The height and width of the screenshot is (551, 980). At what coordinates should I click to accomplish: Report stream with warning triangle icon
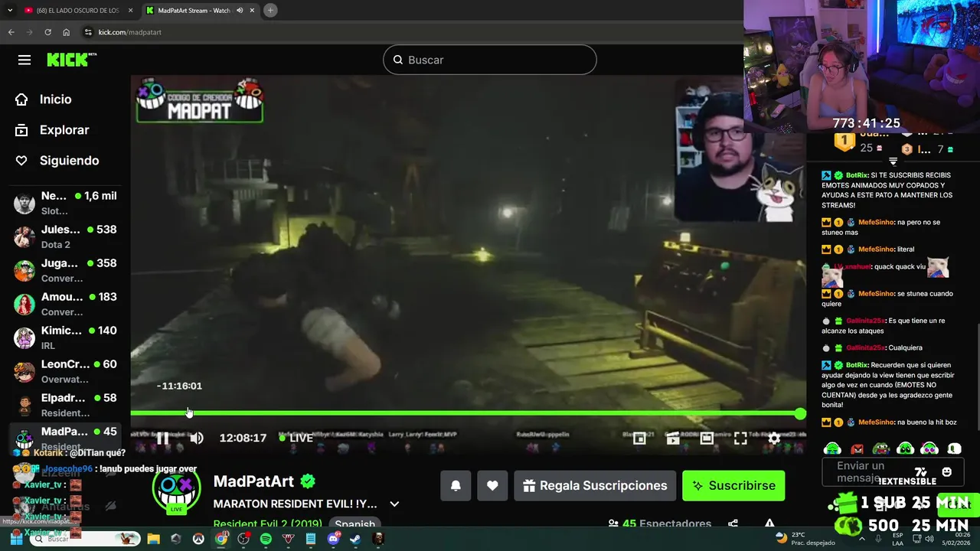pyautogui.click(x=769, y=524)
